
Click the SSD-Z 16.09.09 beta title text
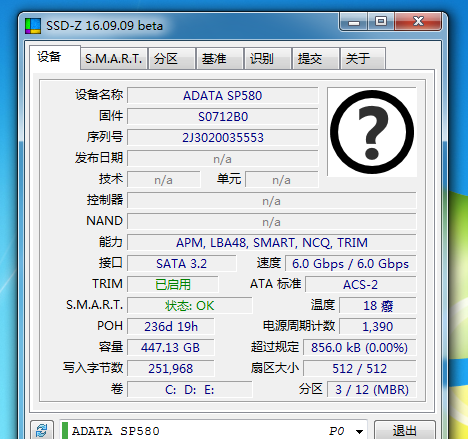coord(104,26)
